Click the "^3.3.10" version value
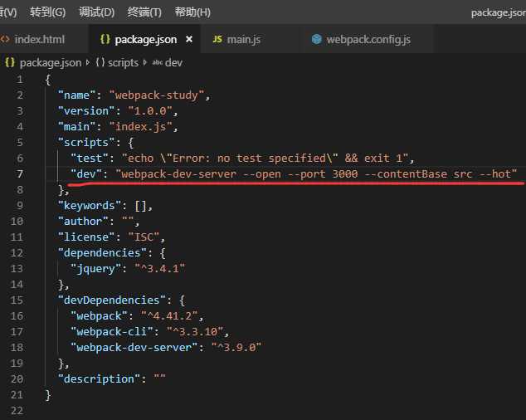 [195, 332]
